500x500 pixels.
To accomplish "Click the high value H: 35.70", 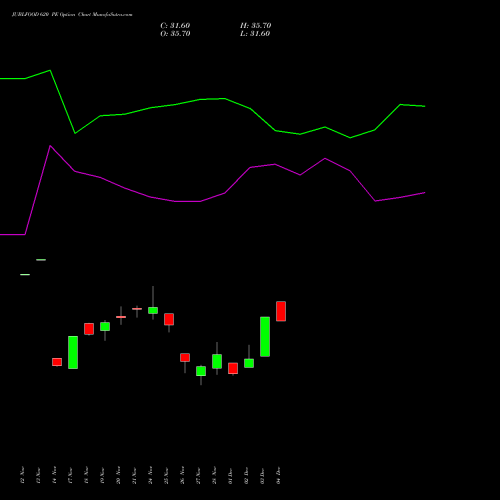I will 256,26.
